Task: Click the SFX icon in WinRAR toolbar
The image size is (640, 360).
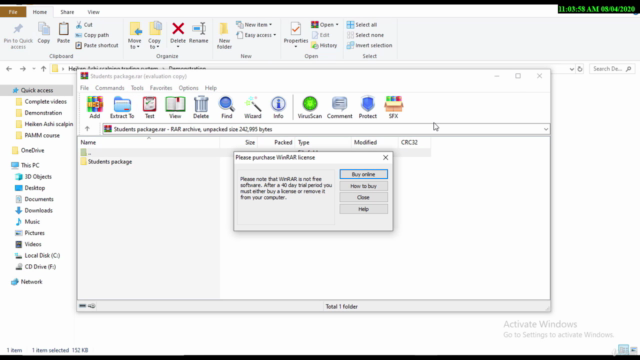Action: pos(393,107)
